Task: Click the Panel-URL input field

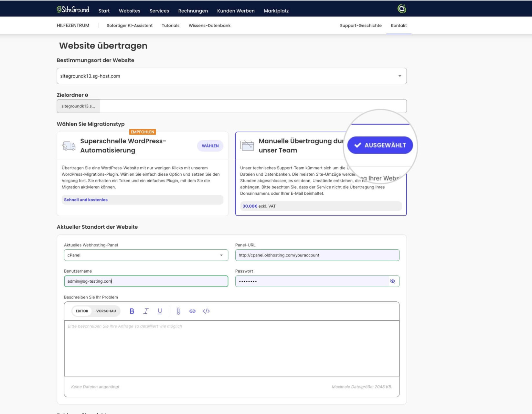Action: [317, 255]
